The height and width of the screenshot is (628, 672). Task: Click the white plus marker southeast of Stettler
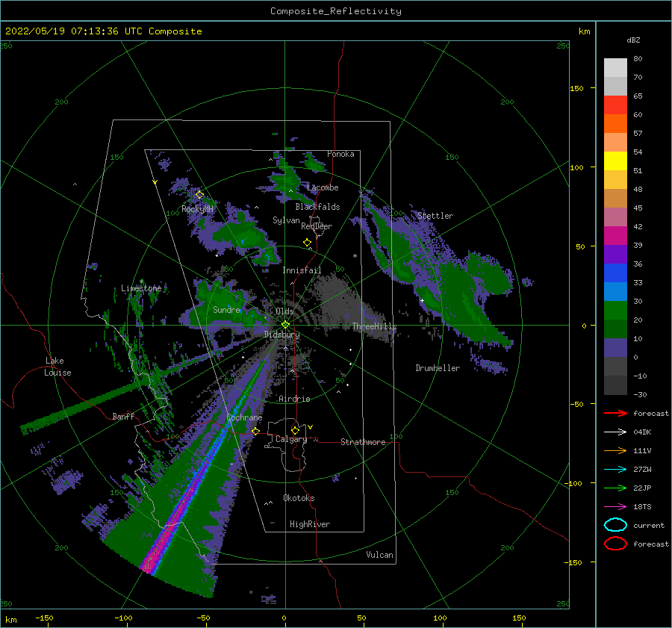422,300
